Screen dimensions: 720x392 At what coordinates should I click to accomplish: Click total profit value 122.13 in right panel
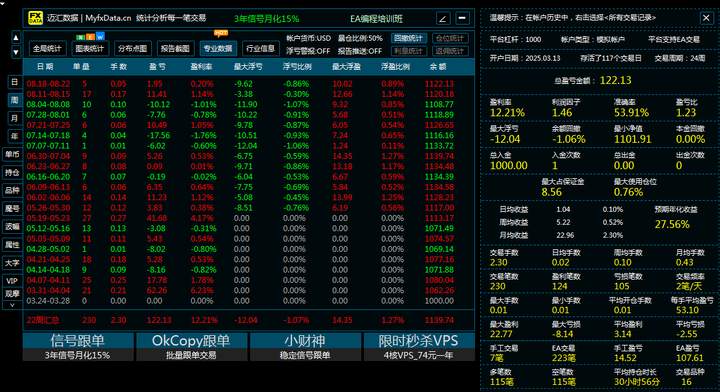coord(615,80)
